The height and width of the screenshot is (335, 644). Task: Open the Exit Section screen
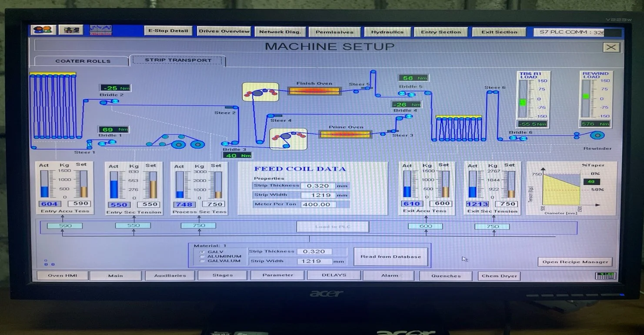499,32
